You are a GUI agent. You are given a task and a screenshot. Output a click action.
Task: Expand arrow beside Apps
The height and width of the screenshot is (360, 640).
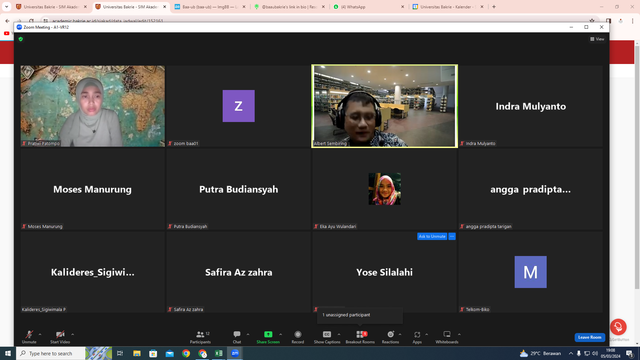click(x=427, y=334)
